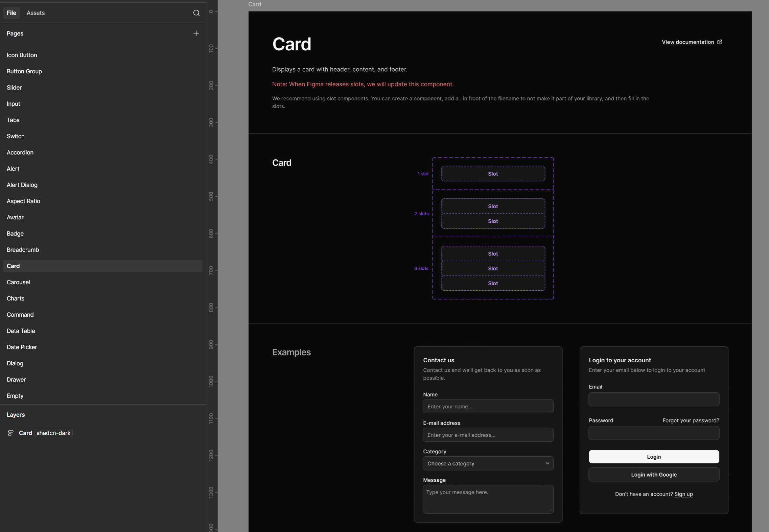Click the Login with Google button
The width and height of the screenshot is (769, 532).
point(653,475)
